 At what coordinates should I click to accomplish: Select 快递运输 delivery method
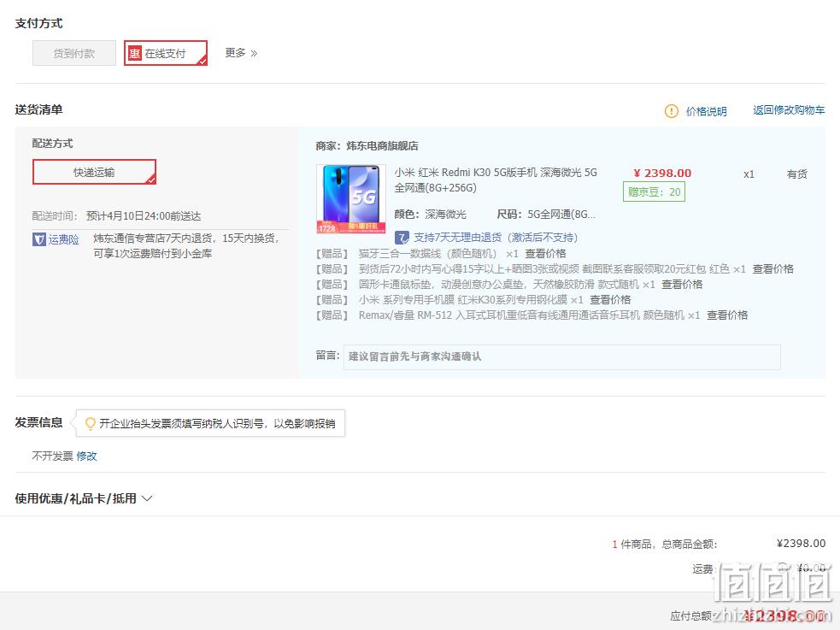coord(94,172)
